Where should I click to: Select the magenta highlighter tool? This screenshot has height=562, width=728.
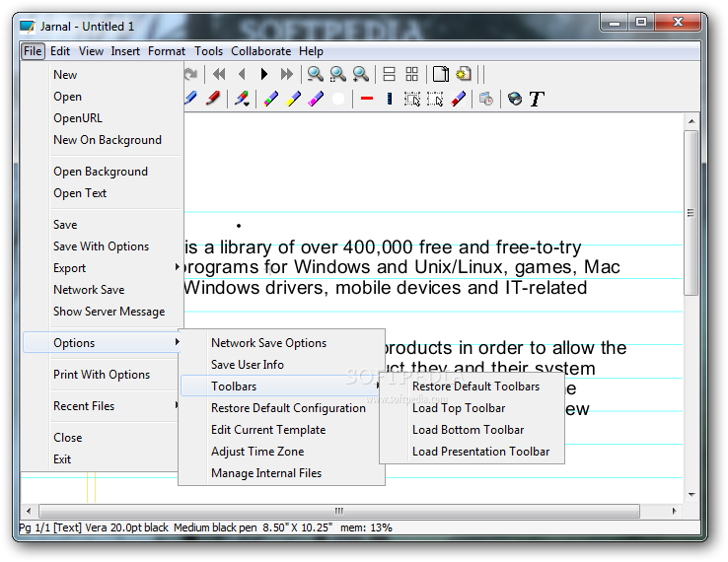[x=316, y=99]
